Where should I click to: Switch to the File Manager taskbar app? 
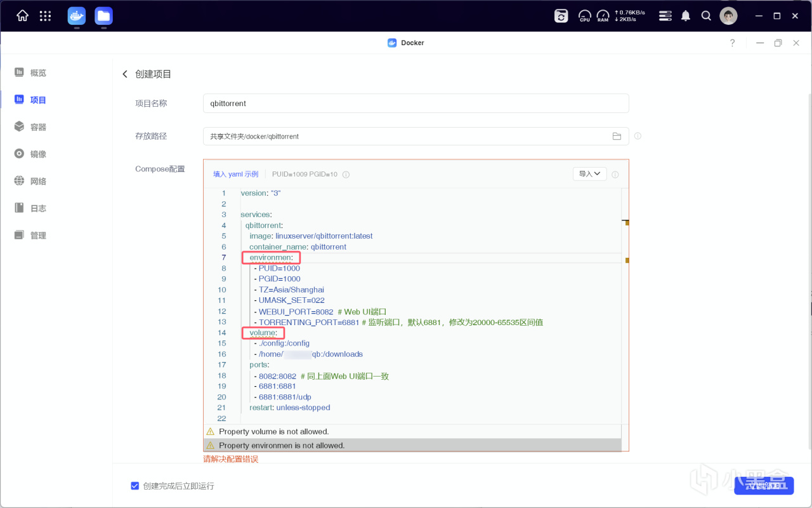(x=103, y=16)
